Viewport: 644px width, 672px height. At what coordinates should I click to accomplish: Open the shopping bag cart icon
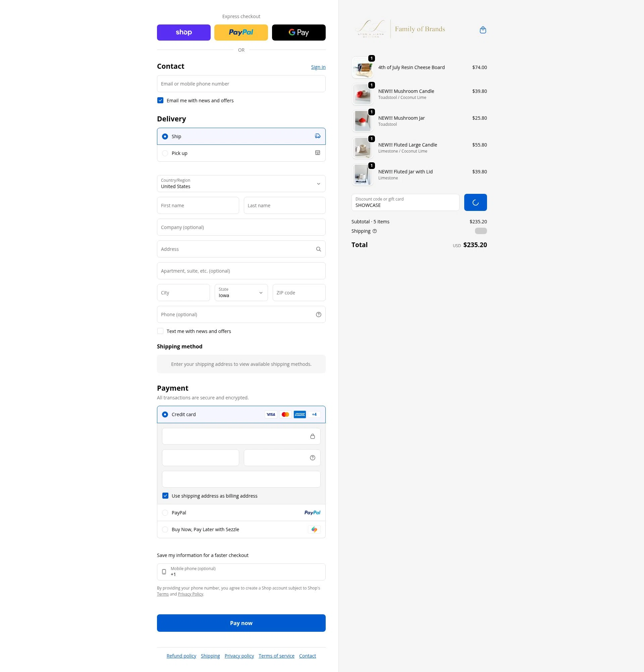483,30
